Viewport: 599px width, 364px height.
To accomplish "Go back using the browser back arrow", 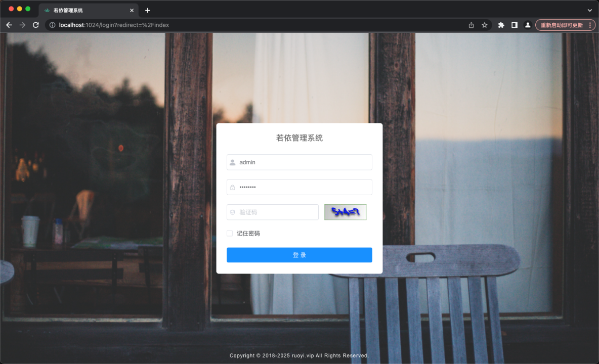I will coord(9,25).
